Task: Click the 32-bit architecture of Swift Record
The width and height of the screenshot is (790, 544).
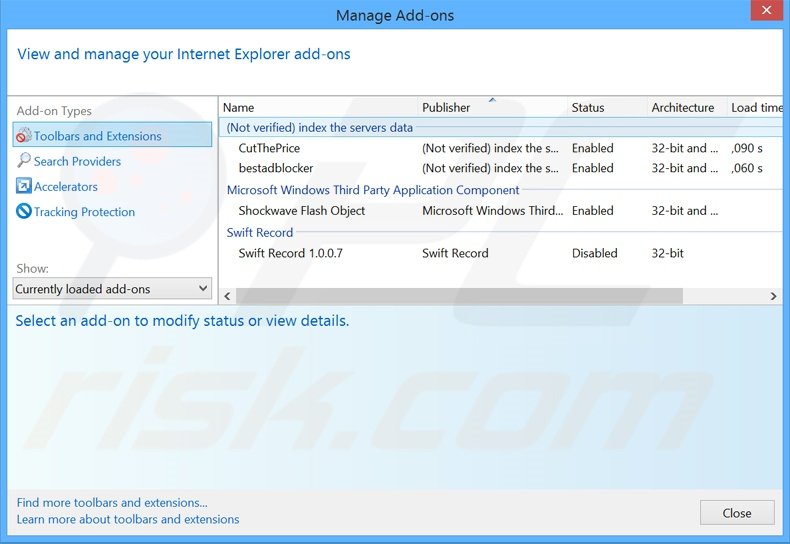Action: click(x=668, y=253)
